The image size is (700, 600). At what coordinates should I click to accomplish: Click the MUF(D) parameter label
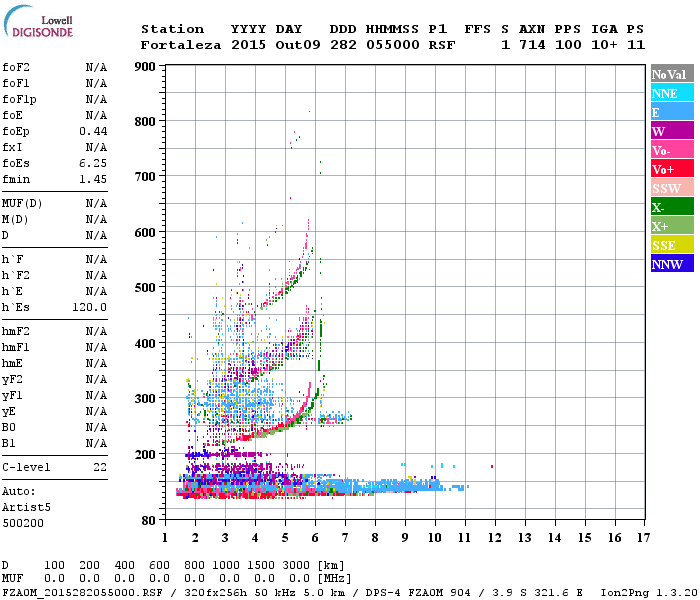[x=22, y=204]
